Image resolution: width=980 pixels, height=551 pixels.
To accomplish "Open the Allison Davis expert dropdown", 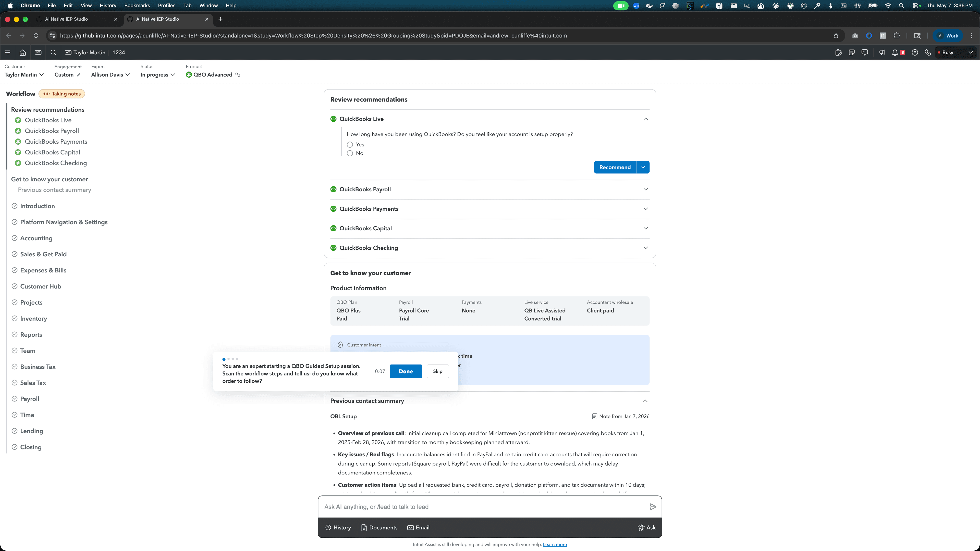I will tap(111, 75).
